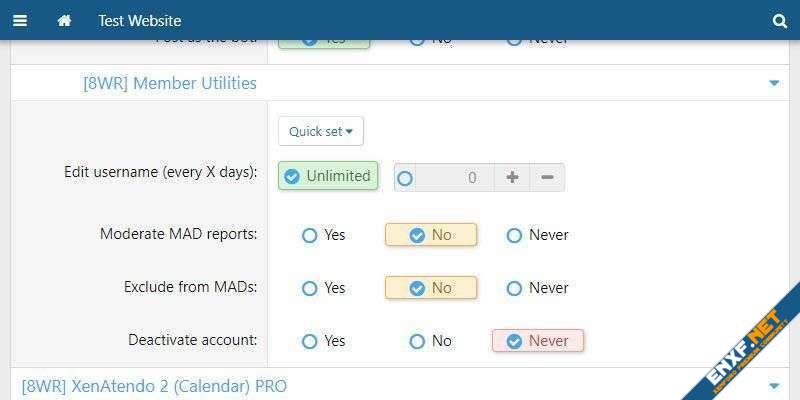Click the days number input field
Screen dimensions: 800x400
(x=448, y=178)
